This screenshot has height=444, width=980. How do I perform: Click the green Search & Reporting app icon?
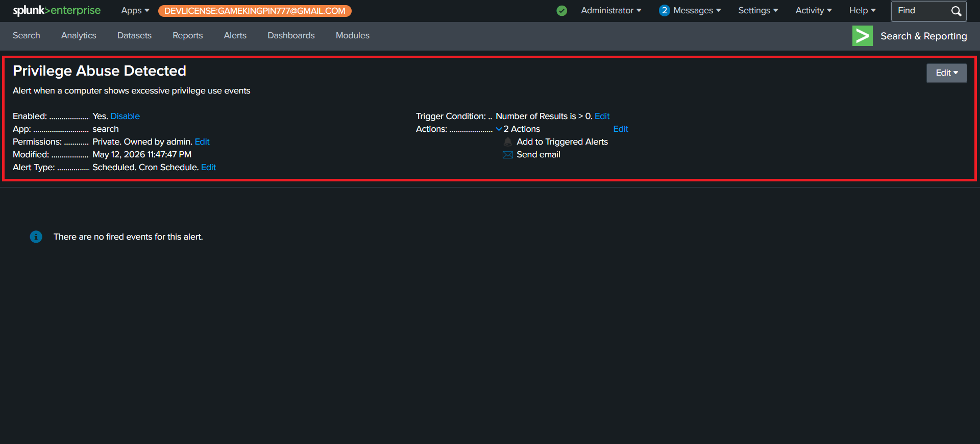click(x=863, y=36)
